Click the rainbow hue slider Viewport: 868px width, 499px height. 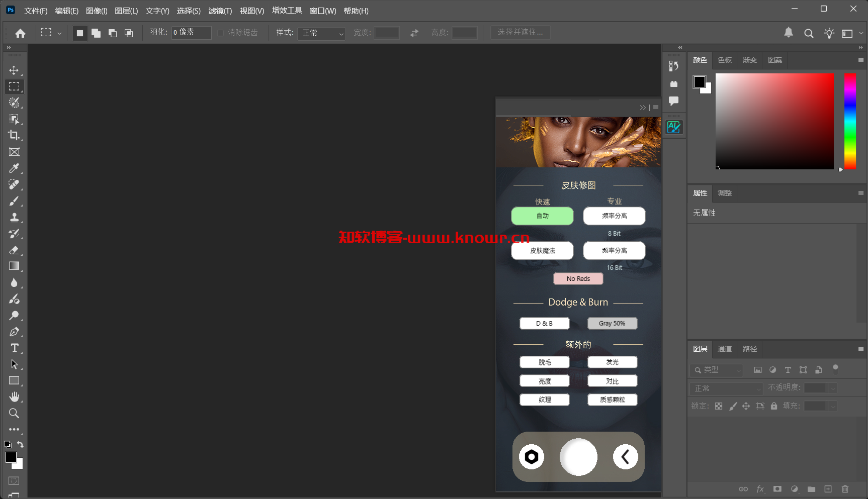850,121
